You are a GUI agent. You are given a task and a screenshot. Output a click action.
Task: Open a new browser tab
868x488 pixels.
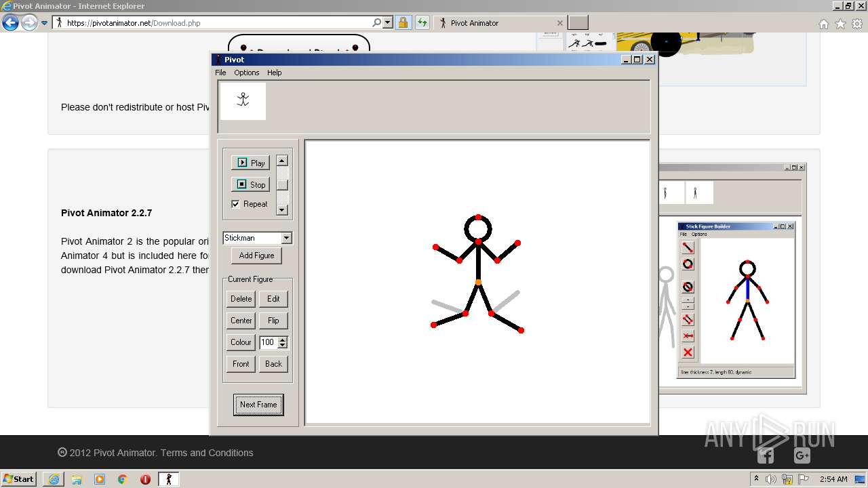(578, 23)
